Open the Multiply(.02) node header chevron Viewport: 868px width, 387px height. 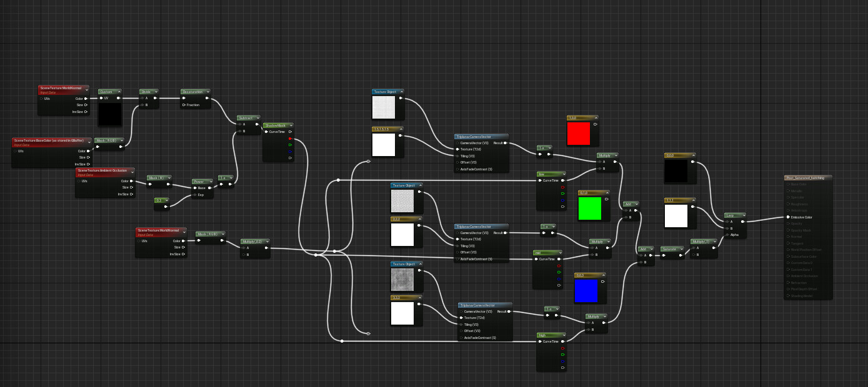267,241
